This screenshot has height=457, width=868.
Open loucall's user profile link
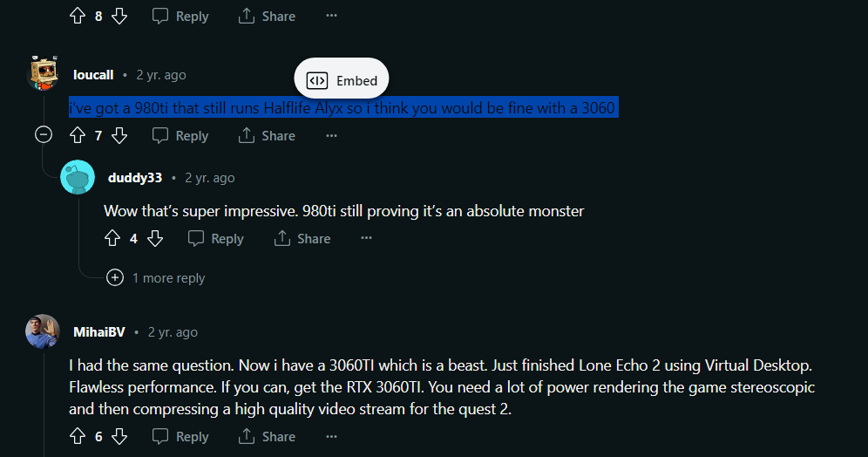[93, 75]
